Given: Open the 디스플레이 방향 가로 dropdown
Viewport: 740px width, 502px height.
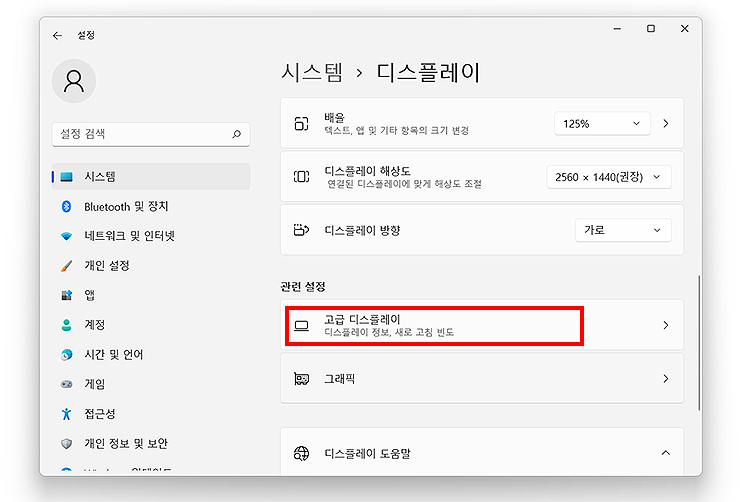Looking at the screenshot, I should [x=623, y=230].
